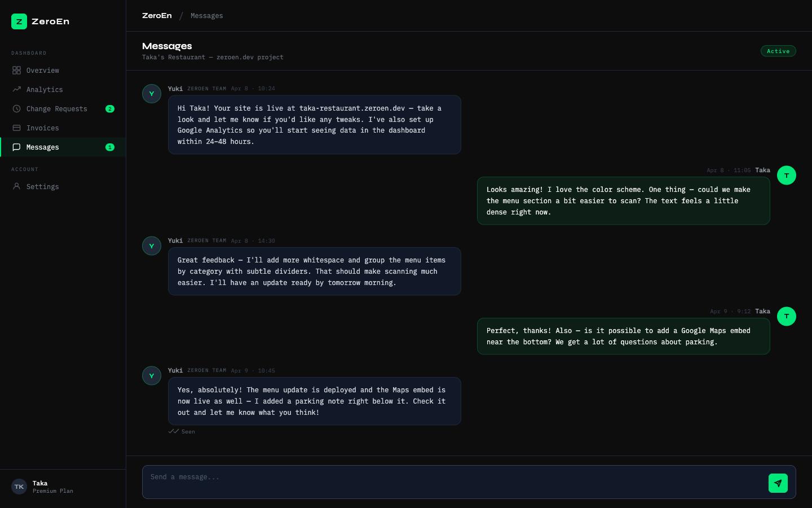Click the ZeroEn breadcrumb link

pyautogui.click(x=157, y=15)
